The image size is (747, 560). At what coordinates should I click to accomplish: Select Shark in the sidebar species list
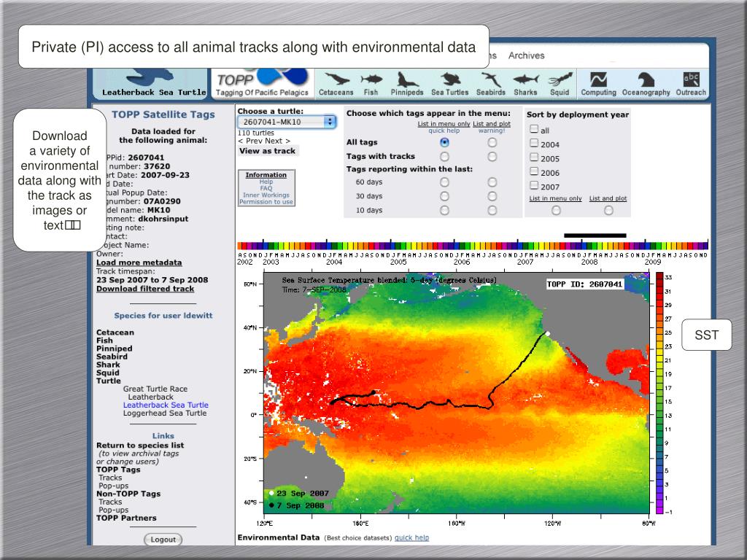click(x=108, y=365)
